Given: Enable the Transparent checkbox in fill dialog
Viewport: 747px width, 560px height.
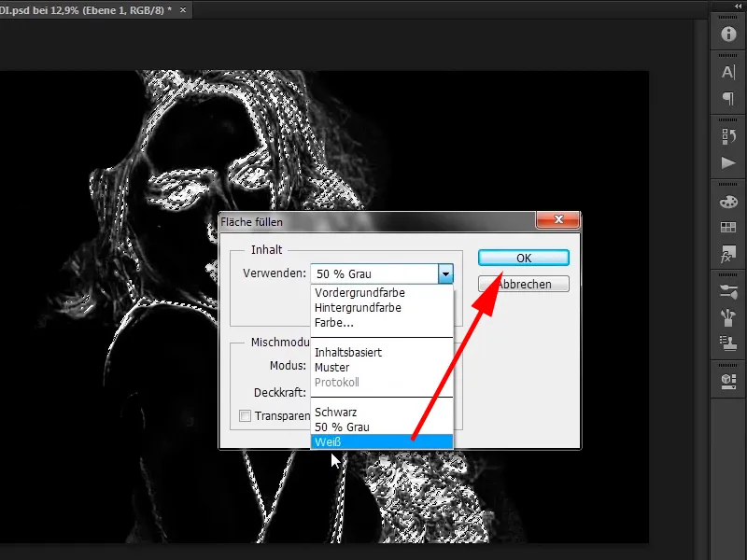Looking at the screenshot, I should (x=245, y=415).
